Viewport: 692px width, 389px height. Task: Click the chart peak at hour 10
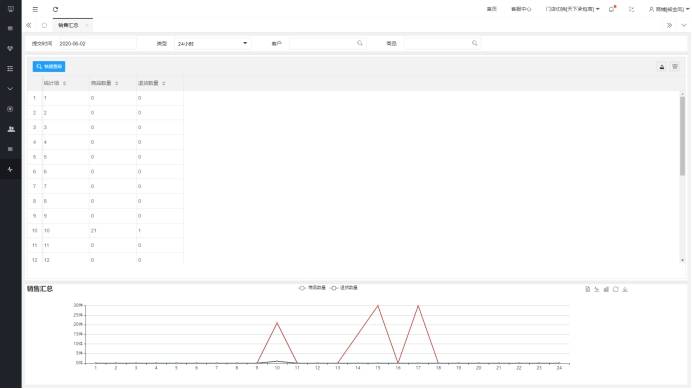[x=277, y=323]
